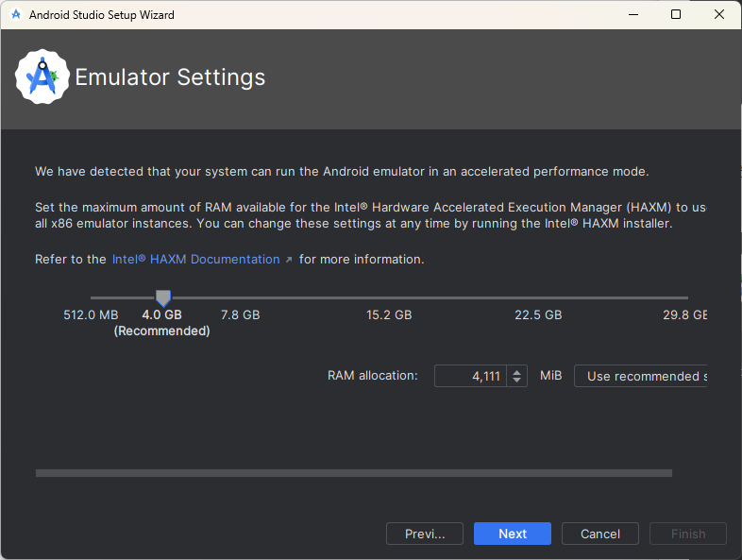
Task: Click the slider track near 15.2 GB
Action: coord(389,297)
